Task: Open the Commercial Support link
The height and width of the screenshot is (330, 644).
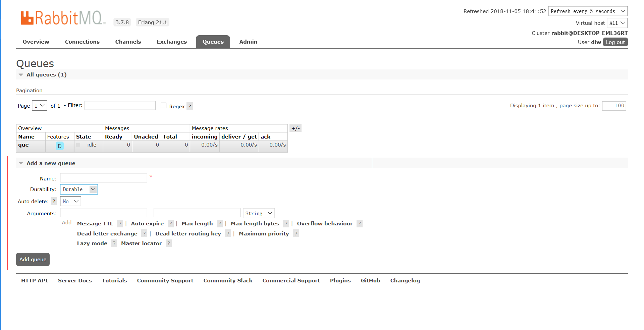Action: tap(291, 281)
